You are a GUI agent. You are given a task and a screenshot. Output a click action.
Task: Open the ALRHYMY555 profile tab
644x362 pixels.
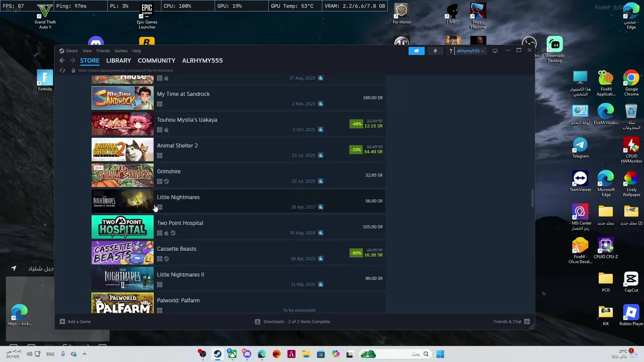202,60
